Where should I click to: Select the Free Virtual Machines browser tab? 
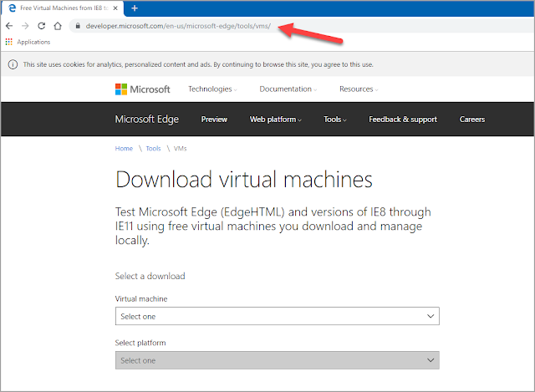(x=64, y=8)
